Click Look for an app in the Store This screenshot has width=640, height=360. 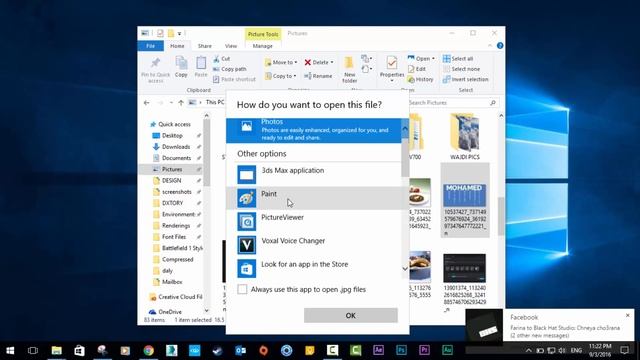click(x=314, y=269)
